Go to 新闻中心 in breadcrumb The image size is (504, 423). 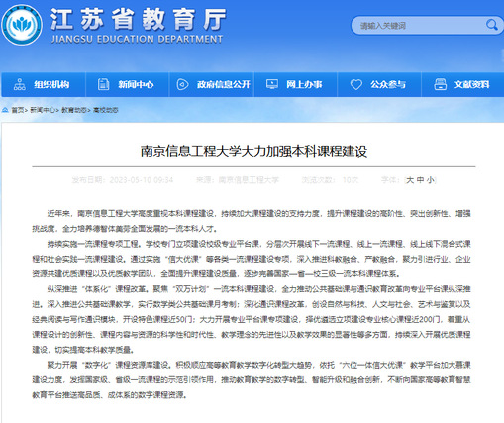(43, 110)
